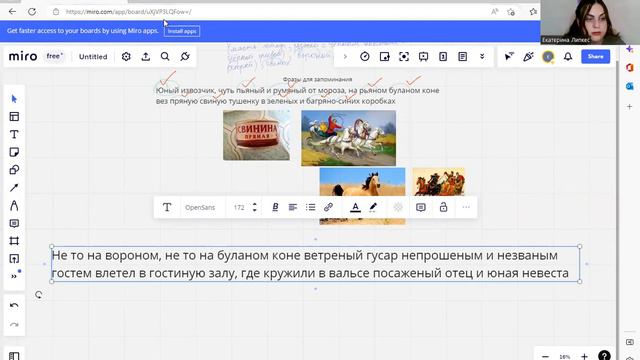
Task: Add a comment to selected text
Action: click(421, 207)
